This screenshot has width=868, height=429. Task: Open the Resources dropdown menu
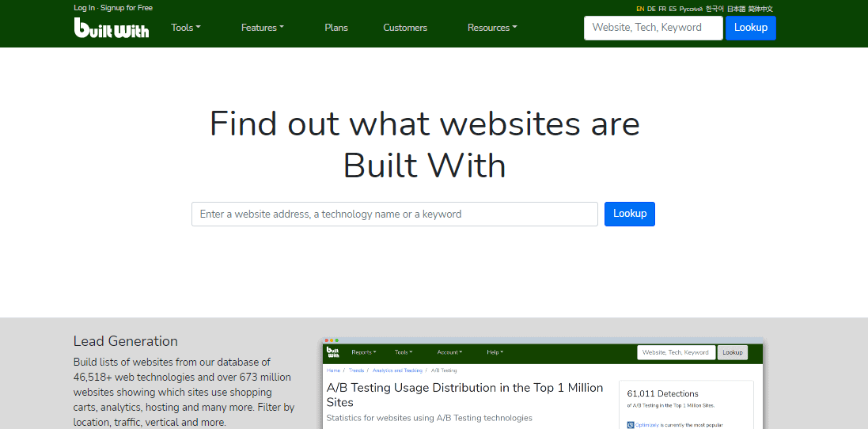point(492,28)
